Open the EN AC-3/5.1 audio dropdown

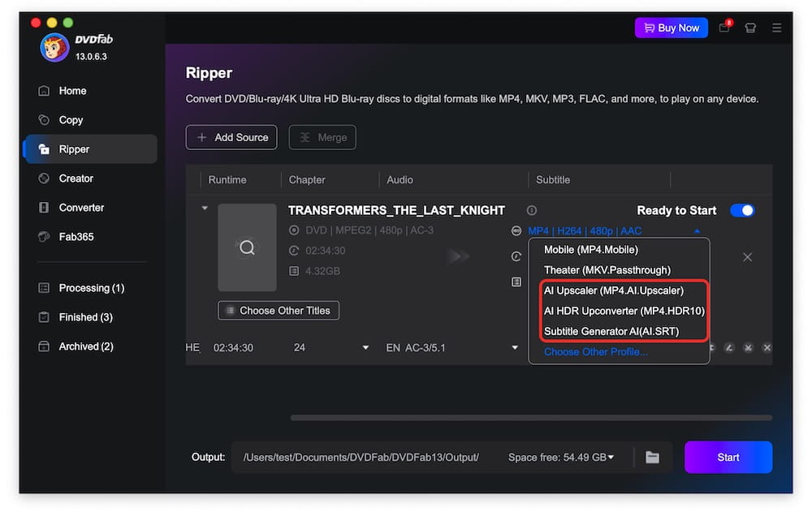coord(515,348)
